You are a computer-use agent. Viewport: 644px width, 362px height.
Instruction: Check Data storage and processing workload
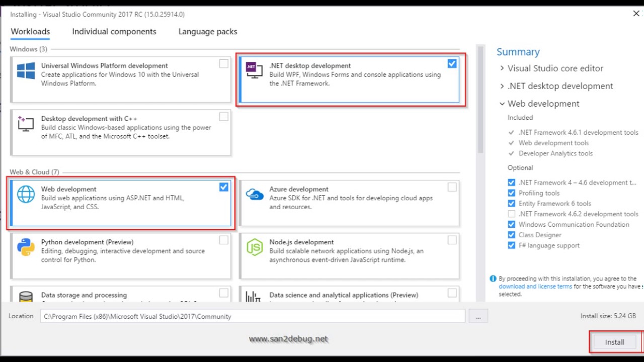(x=223, y=293)
